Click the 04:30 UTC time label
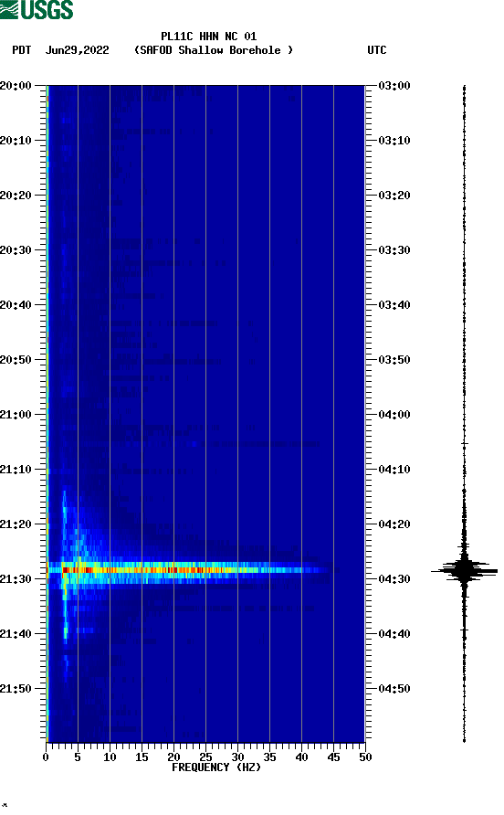Screen dimensions: 504x815 tap(394, 579)
